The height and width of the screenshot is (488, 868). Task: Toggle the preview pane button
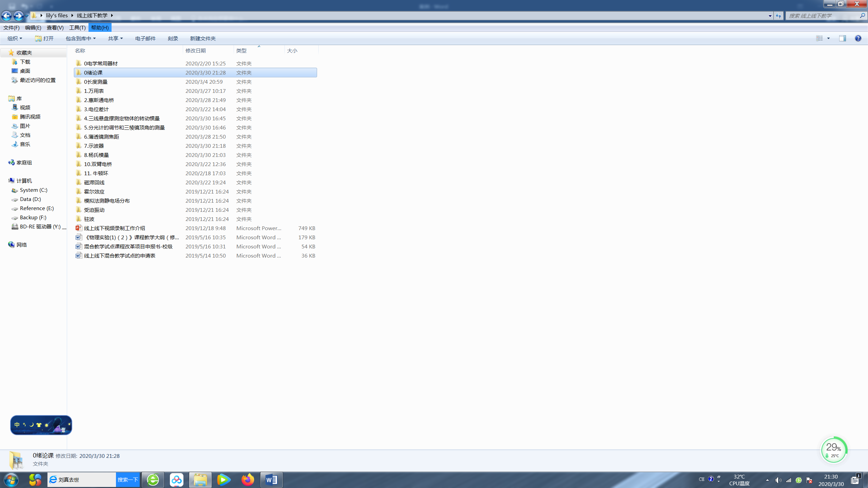tap(842, 38)
